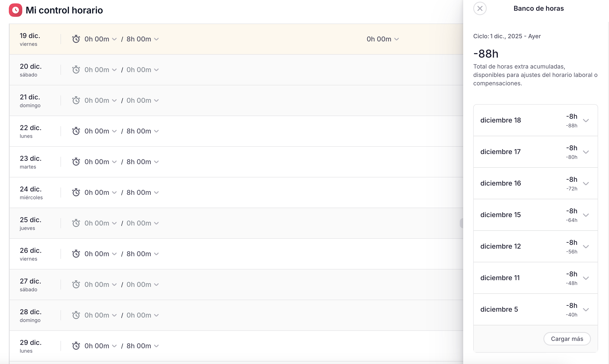Click the stopwatch icon for 29 dic.
The image size is (609, 364).
click(76, 346)
